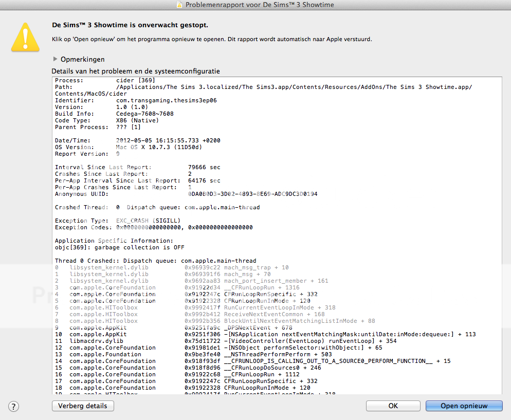Click the 'Version: 1.0 (1.0)' line
511x420 pixels.
pos(101,107)
